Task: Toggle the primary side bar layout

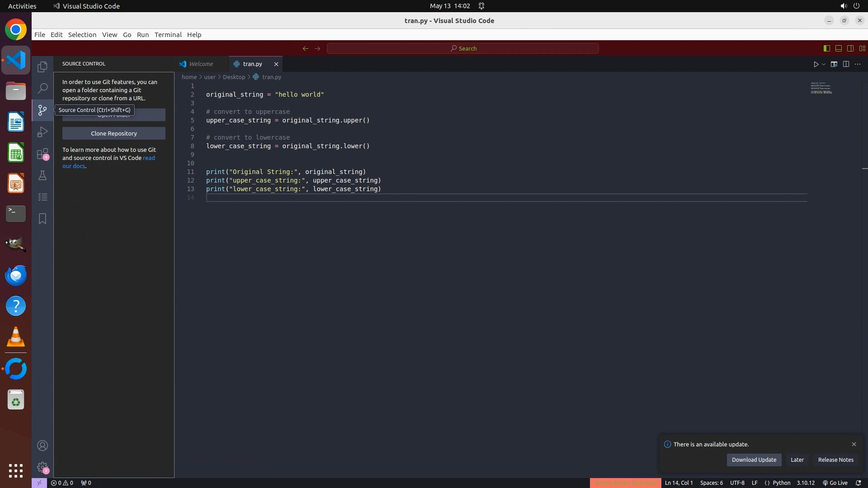Action: click(x=826, y=48)
